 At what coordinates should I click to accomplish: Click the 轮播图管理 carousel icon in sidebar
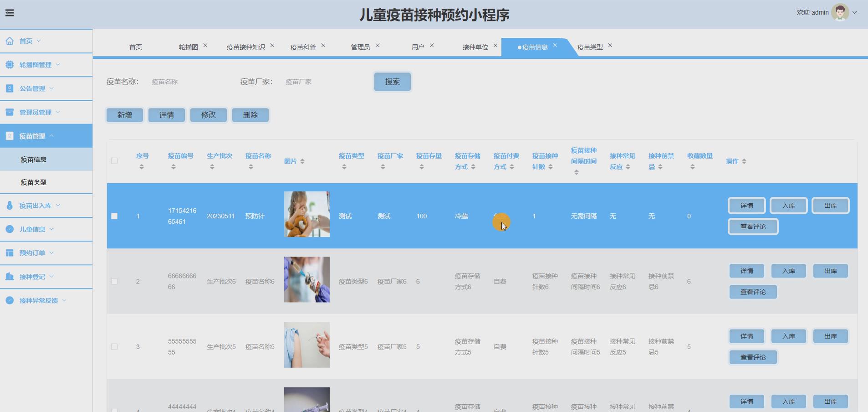coord(10,65)
